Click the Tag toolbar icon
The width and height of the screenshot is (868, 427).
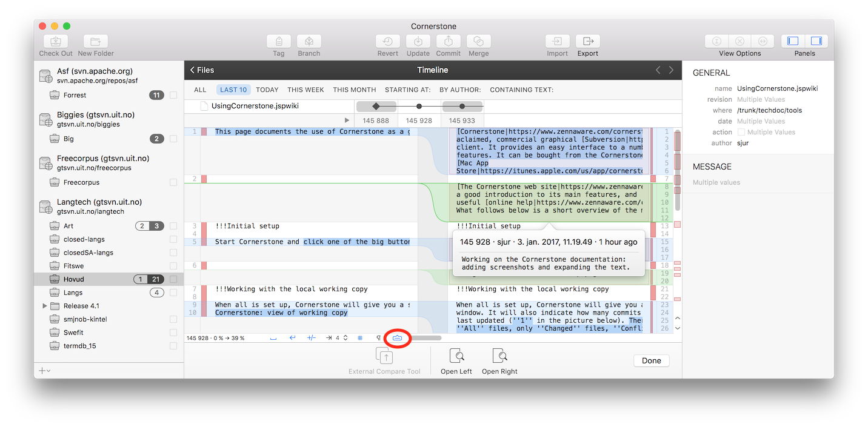[x=279, y=41]
